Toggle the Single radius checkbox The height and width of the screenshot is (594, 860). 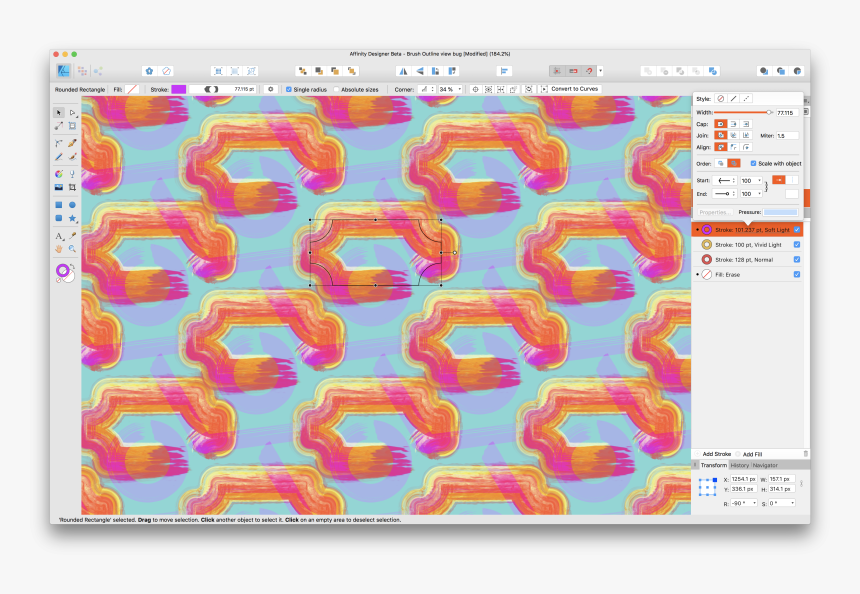(289, 89)
